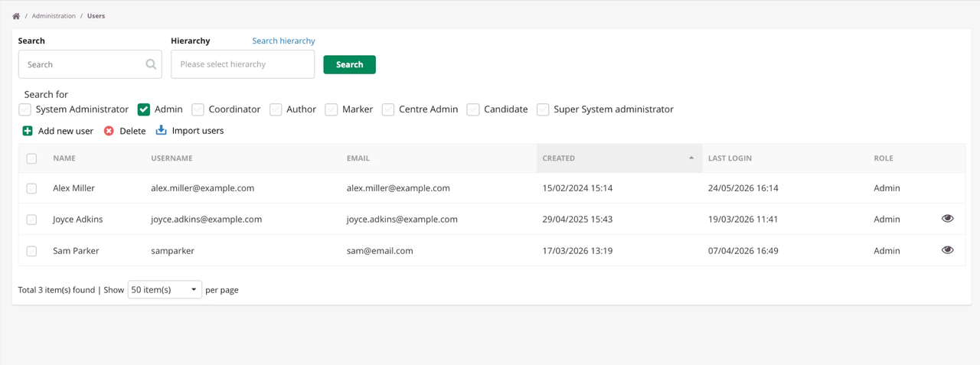Enable the Marker checkbox
The width and height of the screenshot is (980, 365).
(x=332, y=109)
